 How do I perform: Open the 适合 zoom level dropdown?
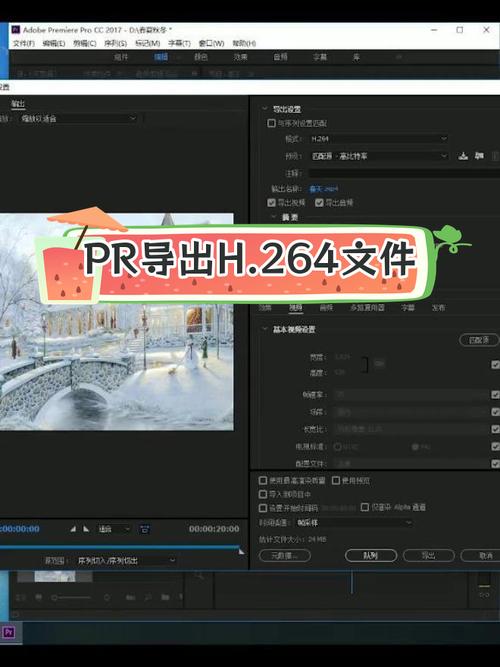114,529
